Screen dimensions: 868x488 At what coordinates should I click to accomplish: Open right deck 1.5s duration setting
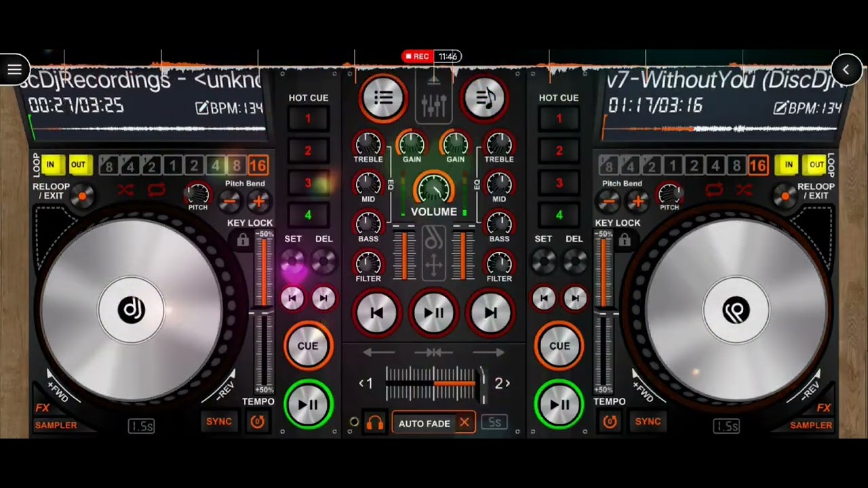click(x=726, y=426)
